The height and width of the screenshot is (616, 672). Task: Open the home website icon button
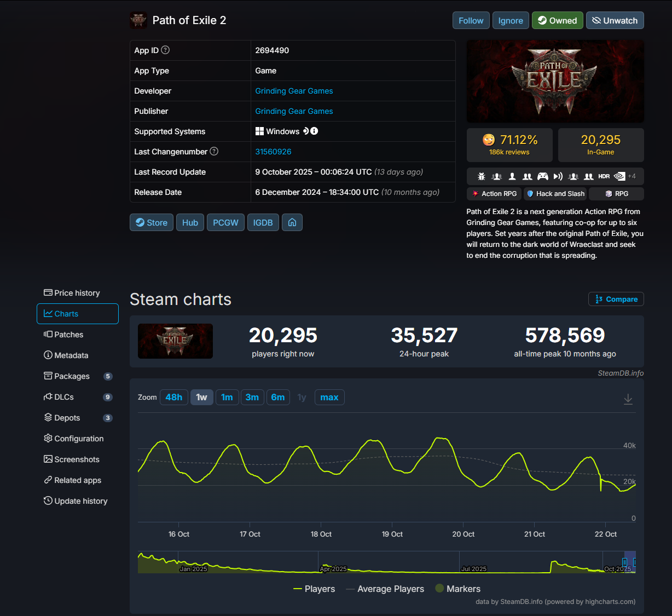292,222
